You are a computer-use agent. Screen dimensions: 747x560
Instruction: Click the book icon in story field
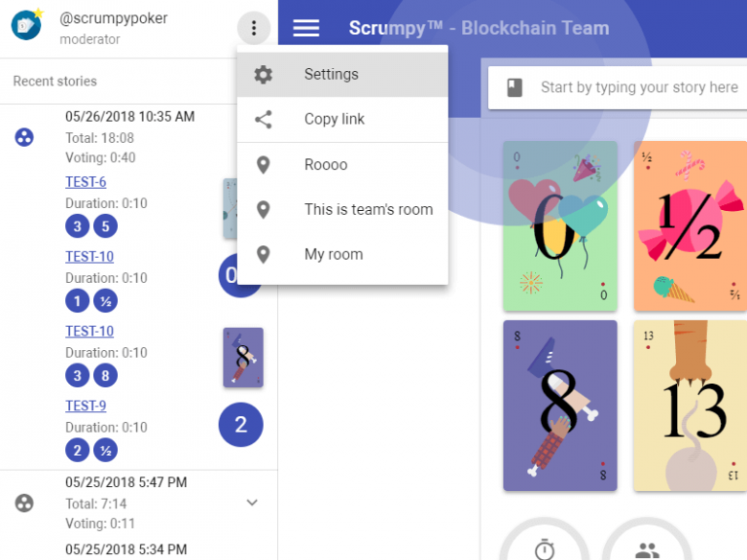[x=515, y=87]
